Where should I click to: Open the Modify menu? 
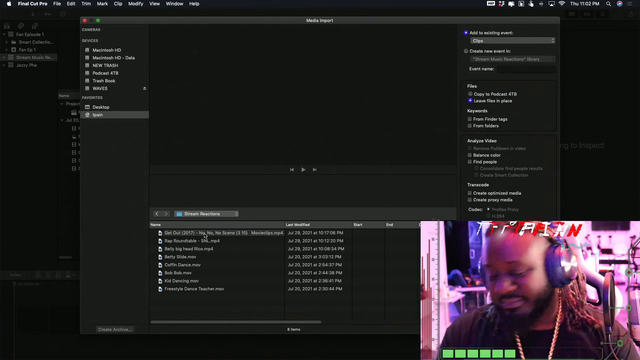click(x=136, y=4)
